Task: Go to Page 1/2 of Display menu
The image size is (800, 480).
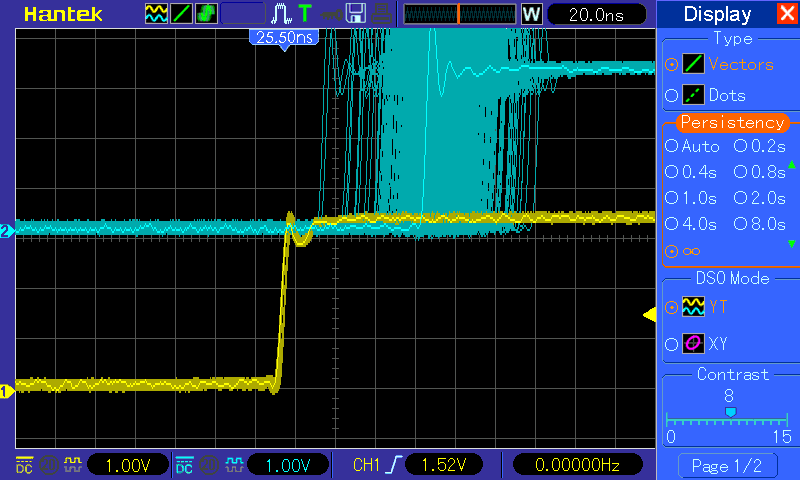Action: click(x=727, y=465)
